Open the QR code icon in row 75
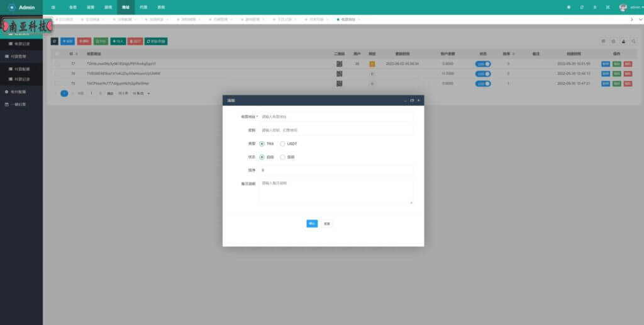The width and height of the screenshot is (644, 325). [339, 84]
